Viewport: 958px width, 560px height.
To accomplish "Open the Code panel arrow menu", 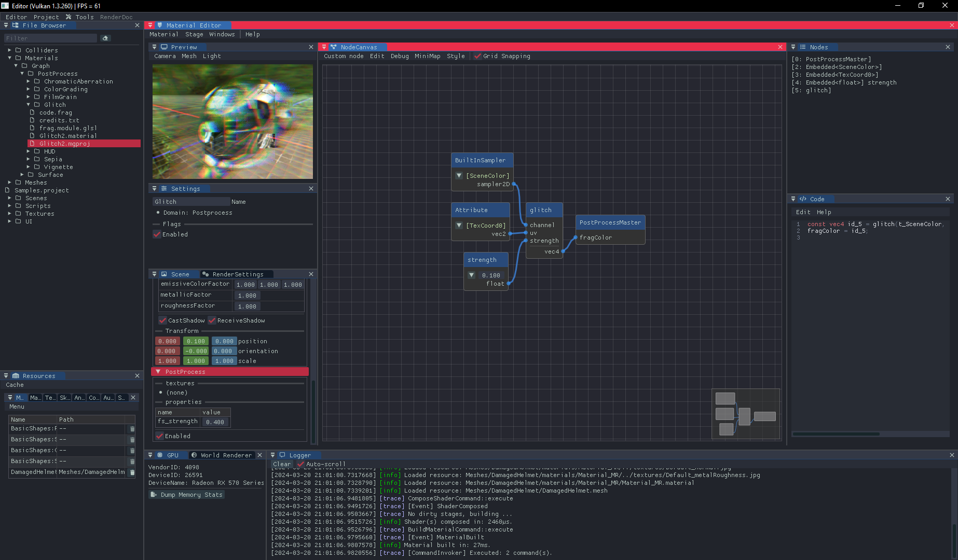I will [793, 199].
